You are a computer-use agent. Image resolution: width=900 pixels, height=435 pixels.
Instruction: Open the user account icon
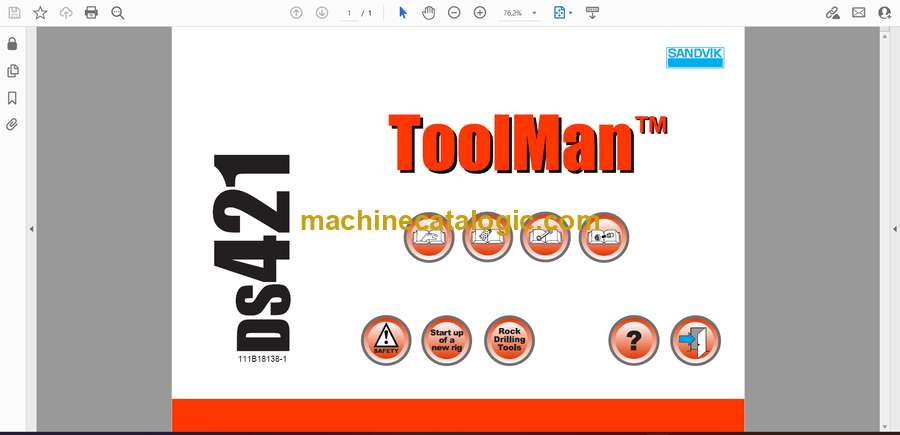[885, 13]
